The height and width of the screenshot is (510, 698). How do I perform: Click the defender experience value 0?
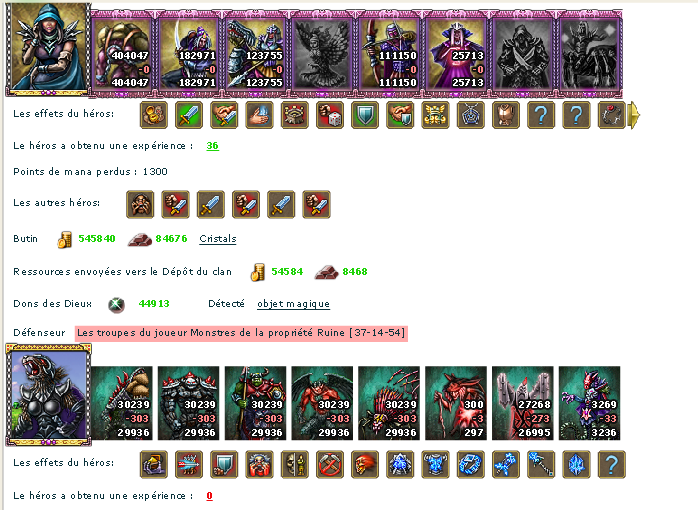click(x=209, y=495)
